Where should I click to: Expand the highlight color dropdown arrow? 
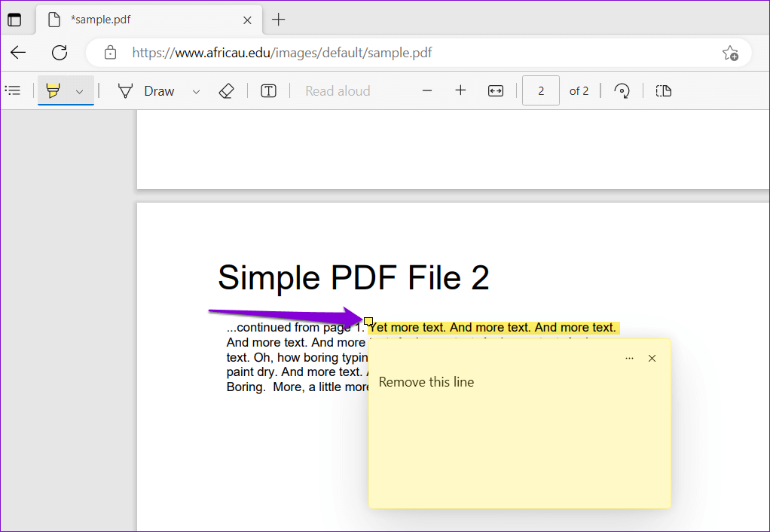[79, 91]
